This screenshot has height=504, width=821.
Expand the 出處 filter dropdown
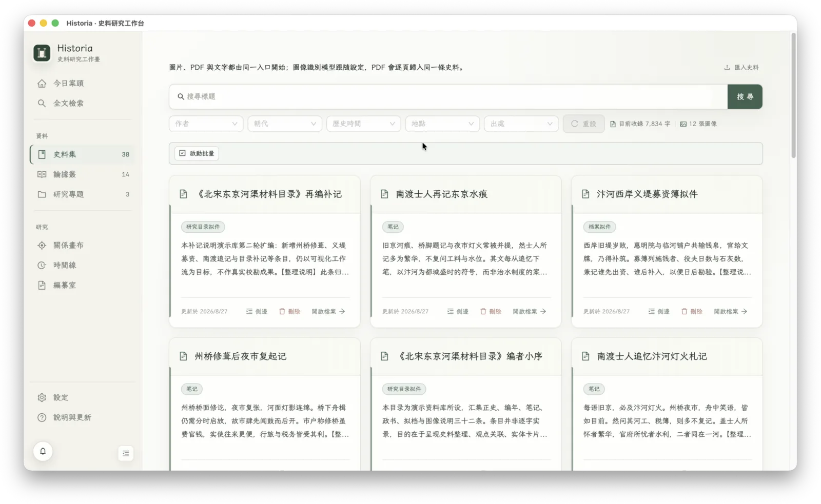point(521,124)
